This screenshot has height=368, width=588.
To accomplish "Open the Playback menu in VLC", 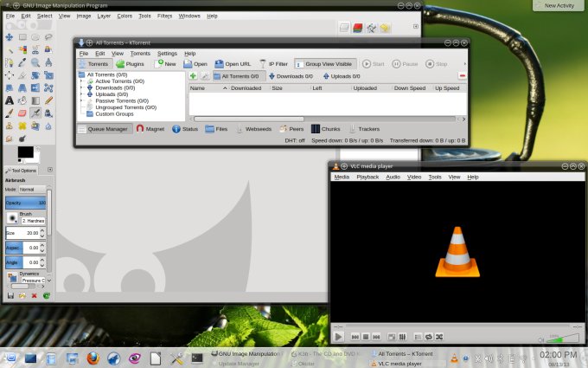I will (x=367, y=177).
